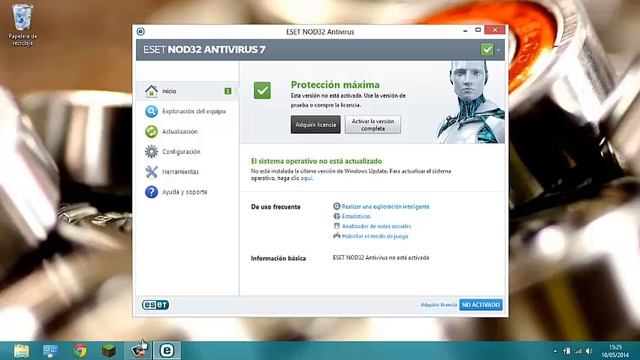Click the network signal tray icon

tap(578, 351)
